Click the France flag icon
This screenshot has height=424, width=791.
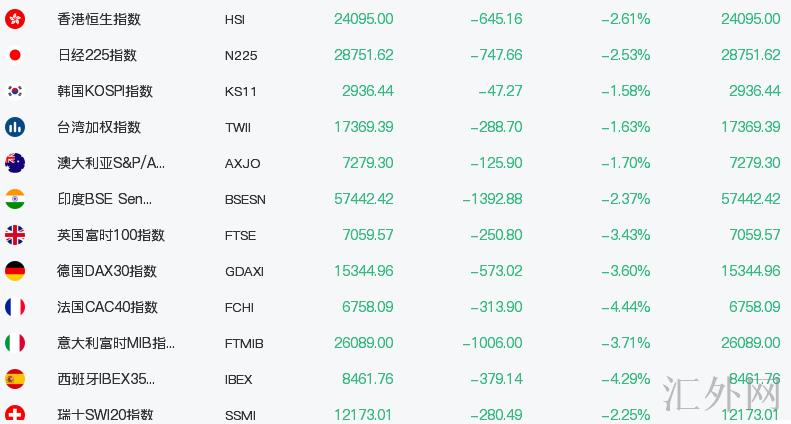tap(15, 307)
